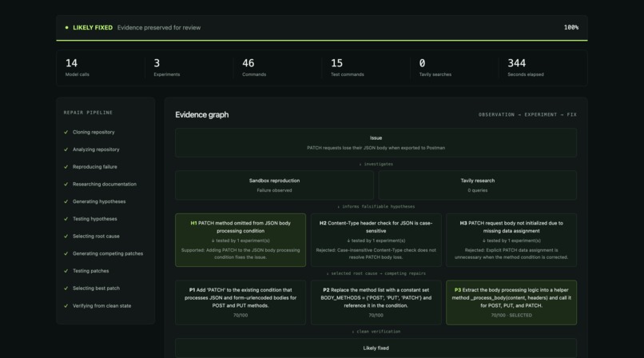Select the Generating hypotheses step

[99, 201]
